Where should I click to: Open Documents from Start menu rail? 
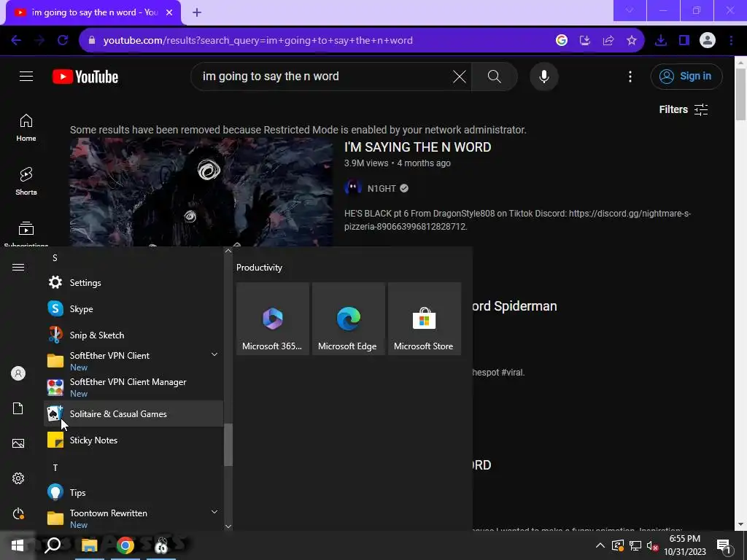(18, 408)
